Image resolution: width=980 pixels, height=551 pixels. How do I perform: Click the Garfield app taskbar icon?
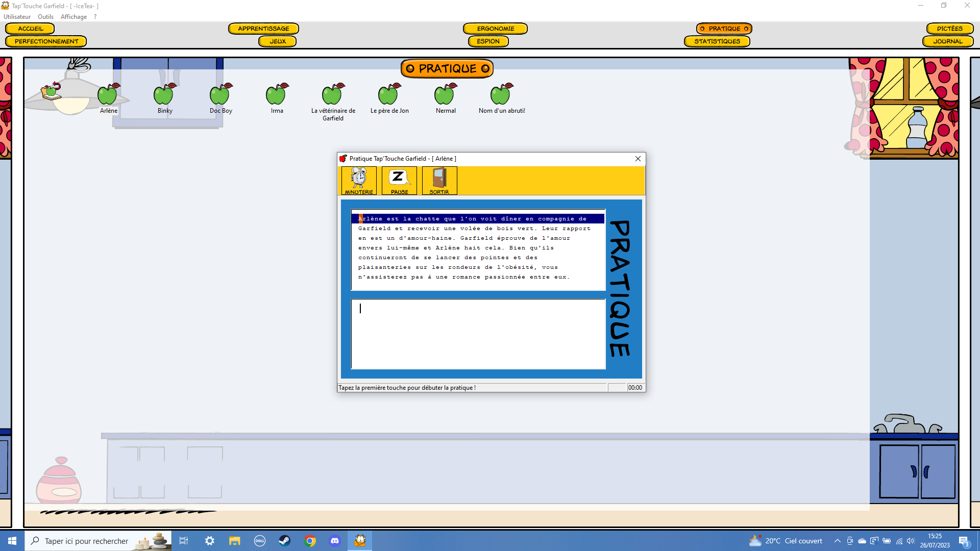[x=360, y=541]
